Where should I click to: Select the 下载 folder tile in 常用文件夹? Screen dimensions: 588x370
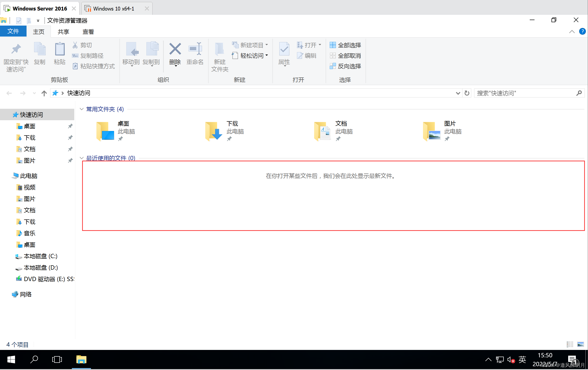point(225,131)
